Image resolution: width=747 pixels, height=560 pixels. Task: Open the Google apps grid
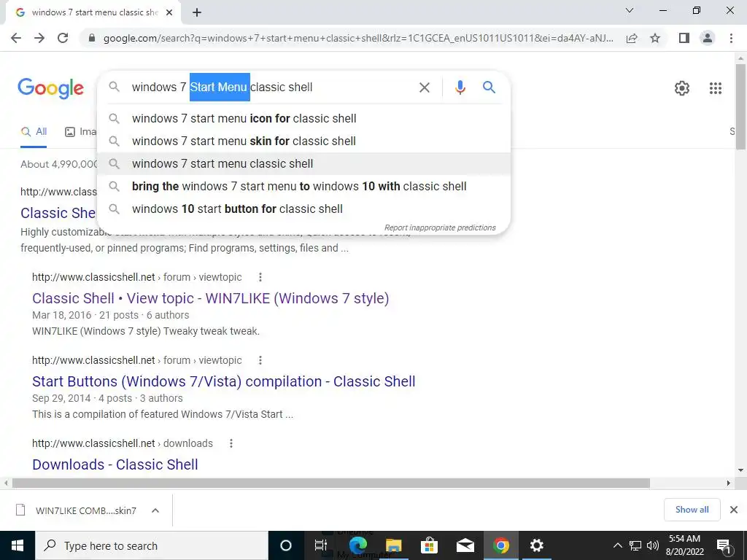715,88
